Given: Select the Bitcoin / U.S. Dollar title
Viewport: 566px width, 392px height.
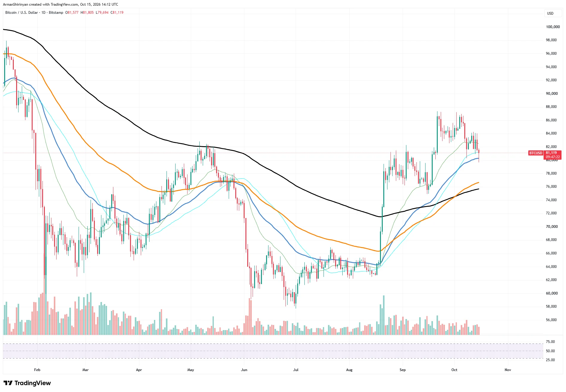Looking at the screenshot, I should pos(22,13).
